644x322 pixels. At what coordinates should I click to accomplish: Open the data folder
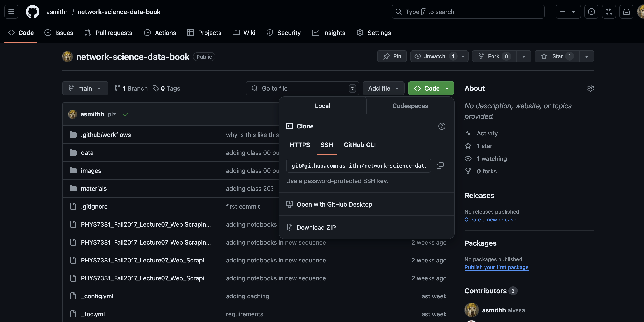pos(87,153)
